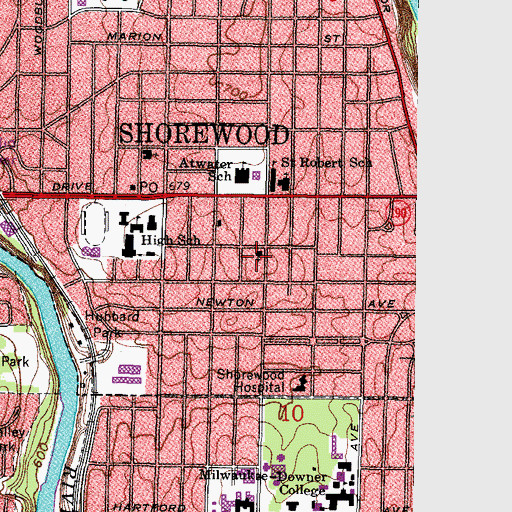Click the 600 contour label near river
Screen dimensions: 512x512
tap(41, 455)
